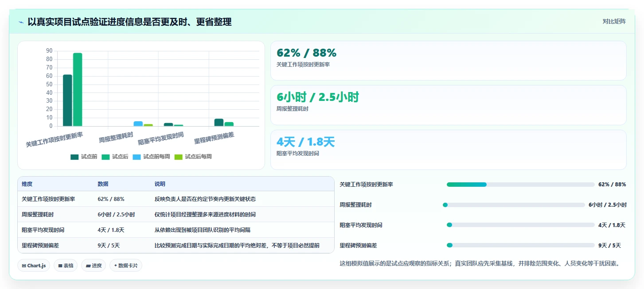The width and height of the screenshot is (644, 289).
Task: Click the icon in the Chart.js tag
Action: [24, 266]
